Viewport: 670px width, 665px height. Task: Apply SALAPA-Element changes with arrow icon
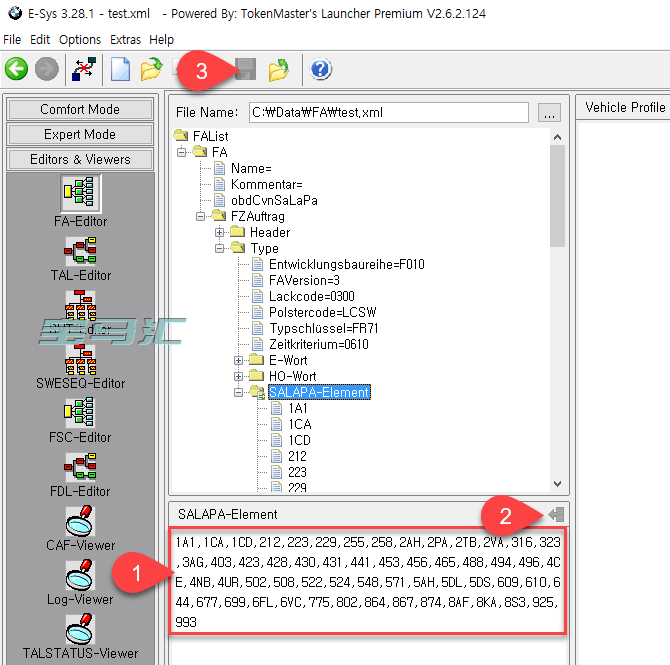(x=556, y=513)
